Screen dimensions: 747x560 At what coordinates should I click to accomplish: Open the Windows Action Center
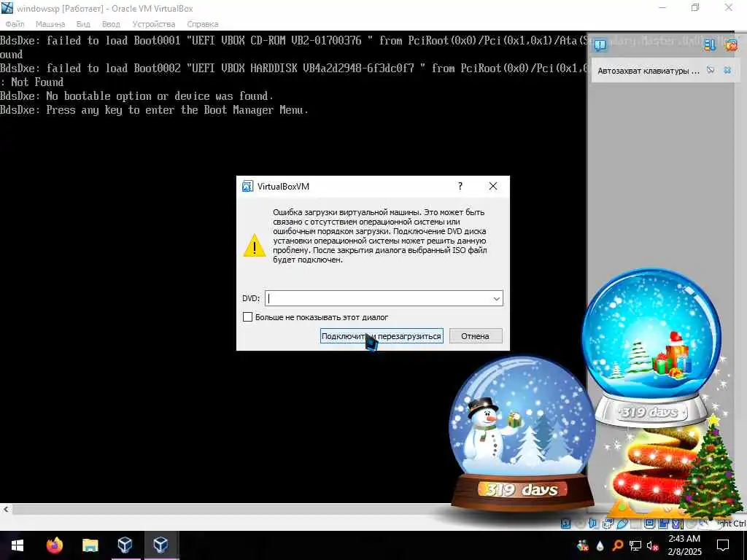point(723,545)
